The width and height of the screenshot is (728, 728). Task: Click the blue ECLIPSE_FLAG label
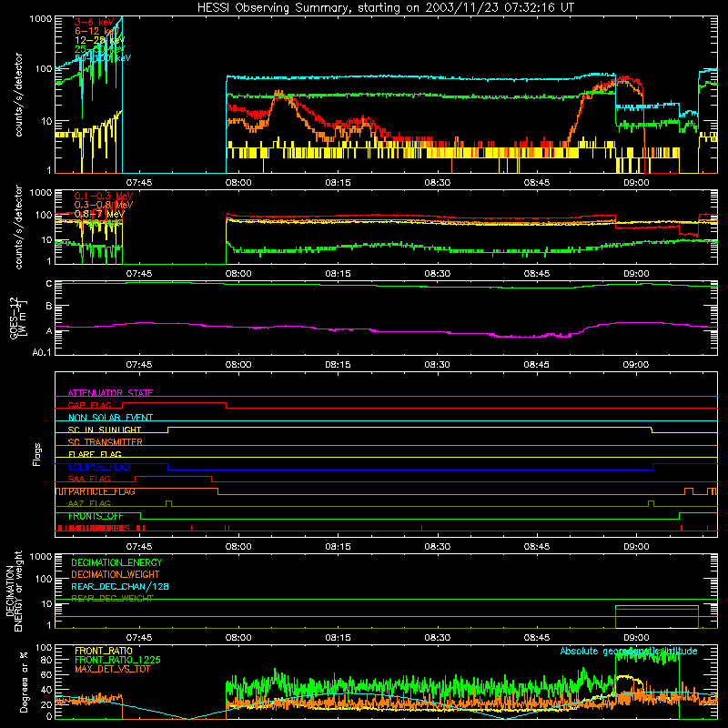[x=99, y=467]
